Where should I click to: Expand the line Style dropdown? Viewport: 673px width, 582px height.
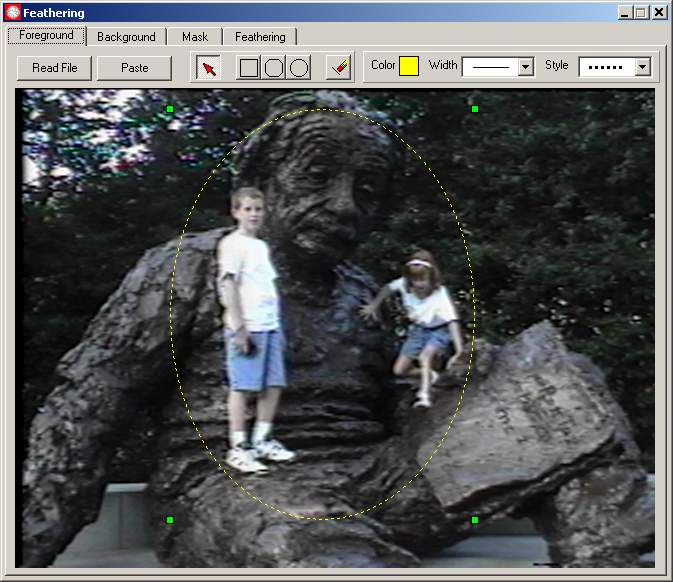(642, 67)
